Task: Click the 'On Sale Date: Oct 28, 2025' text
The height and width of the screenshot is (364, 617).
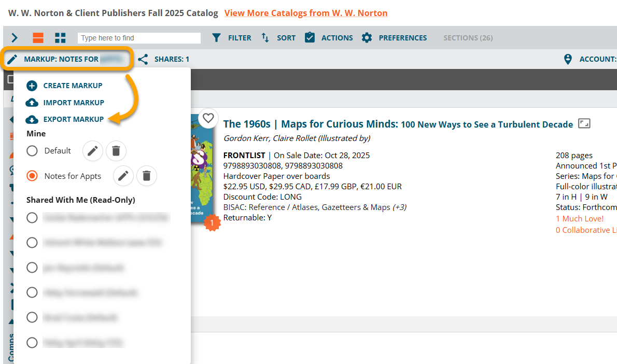Action: coord(321,156)
